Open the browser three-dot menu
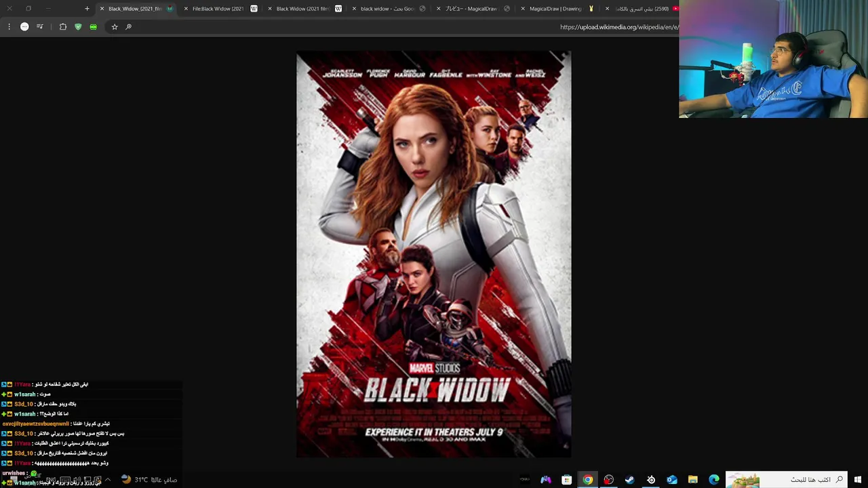Viewport: 868px width, 488px height. click(9, 26)
